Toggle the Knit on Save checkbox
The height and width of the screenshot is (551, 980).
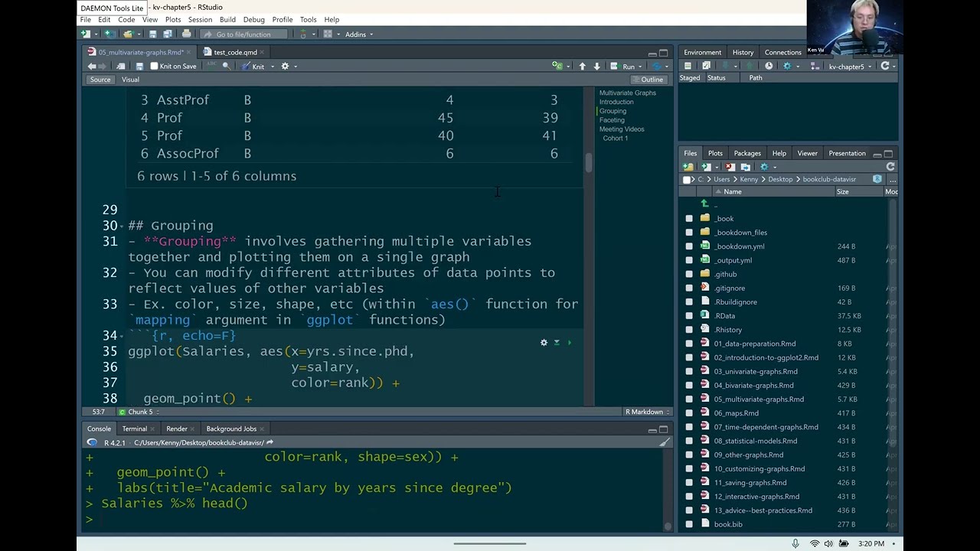point(154,66)
